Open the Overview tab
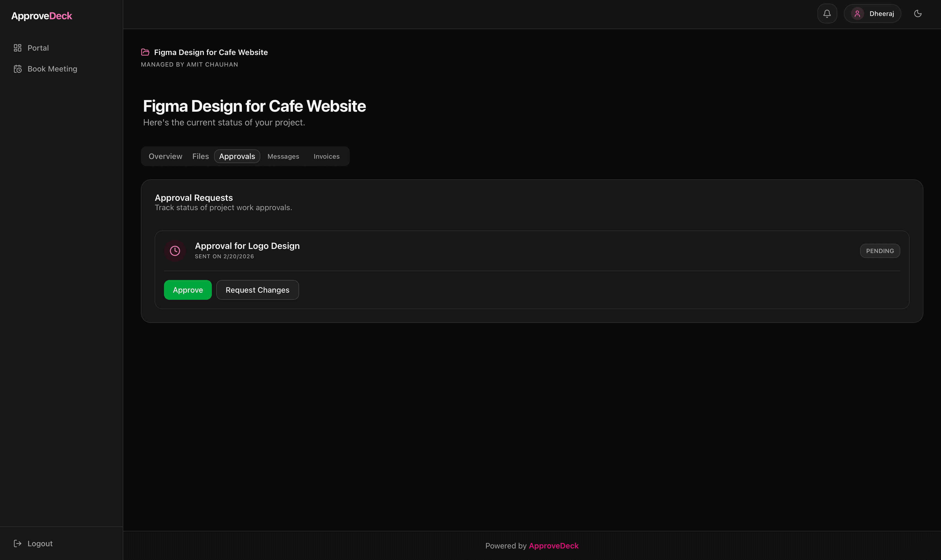Screen dimensions: 941x560 165,156
